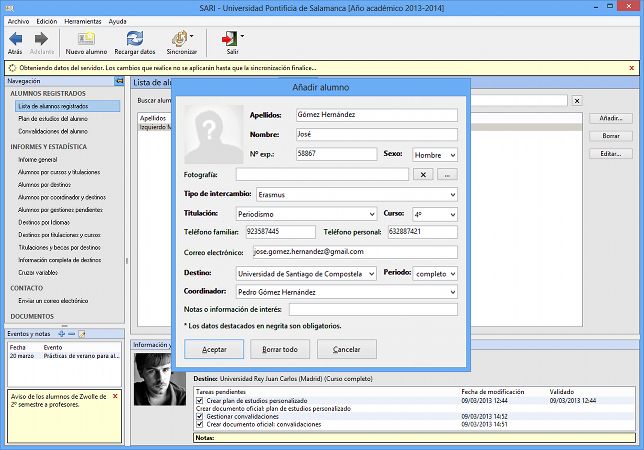This screenshot has height=450, width=644.
Task: Click the add event plus icon
Action: pyautogui.click(x=61, y=333)
